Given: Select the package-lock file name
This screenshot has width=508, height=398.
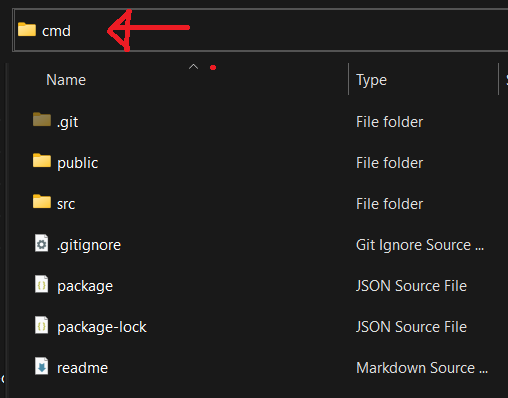Looking at the screenshot, I should [x=102, y=327].
